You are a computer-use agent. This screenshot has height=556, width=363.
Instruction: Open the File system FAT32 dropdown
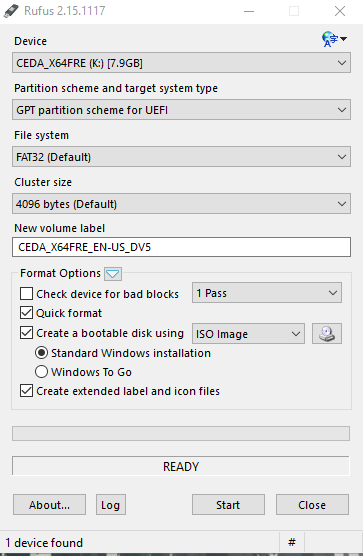[182, 156]
